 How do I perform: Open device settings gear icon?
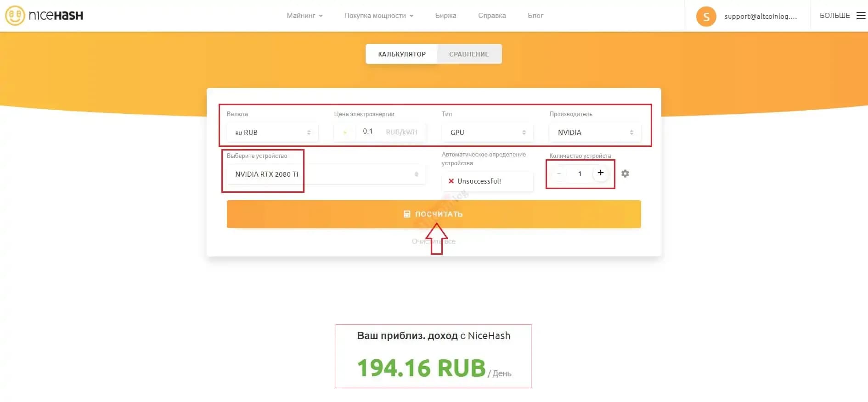pyautogui.click(x=625, y=173)
